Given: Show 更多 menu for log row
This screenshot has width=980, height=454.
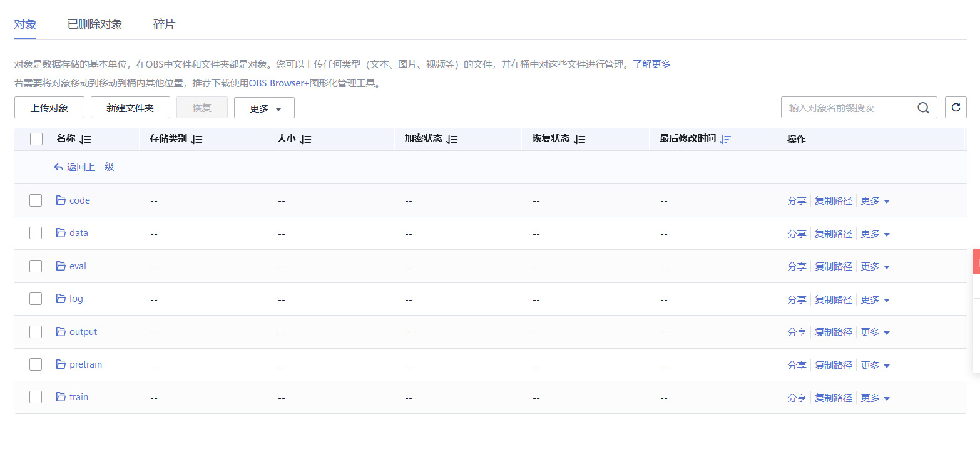Looking at the screenshot, I should (875, 299).
